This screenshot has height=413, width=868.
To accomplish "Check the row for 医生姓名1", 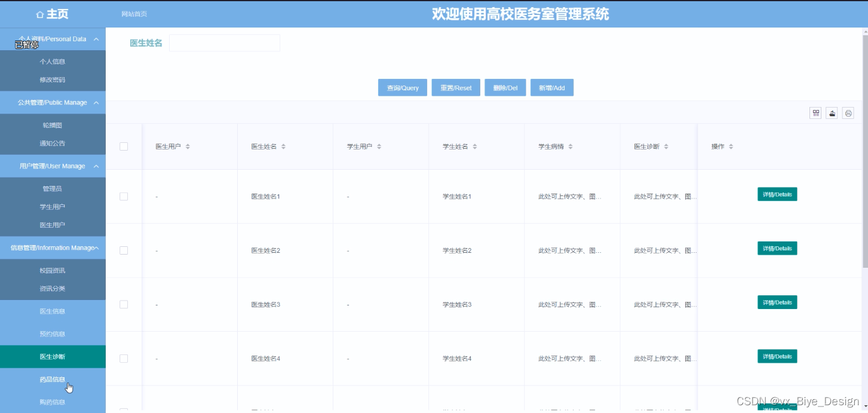I will tap(124, 196).
